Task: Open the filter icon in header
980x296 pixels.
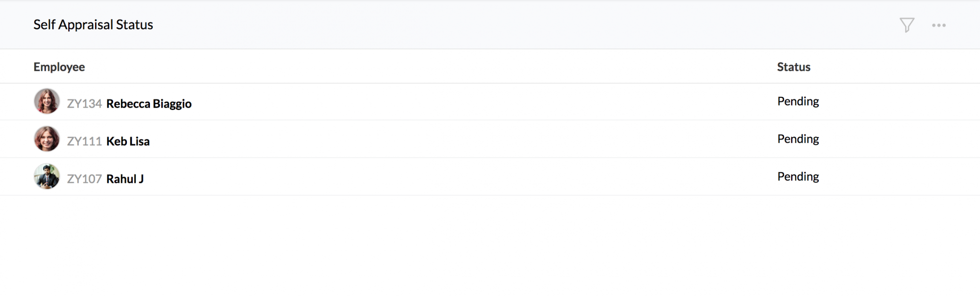Action: (907, 25)
